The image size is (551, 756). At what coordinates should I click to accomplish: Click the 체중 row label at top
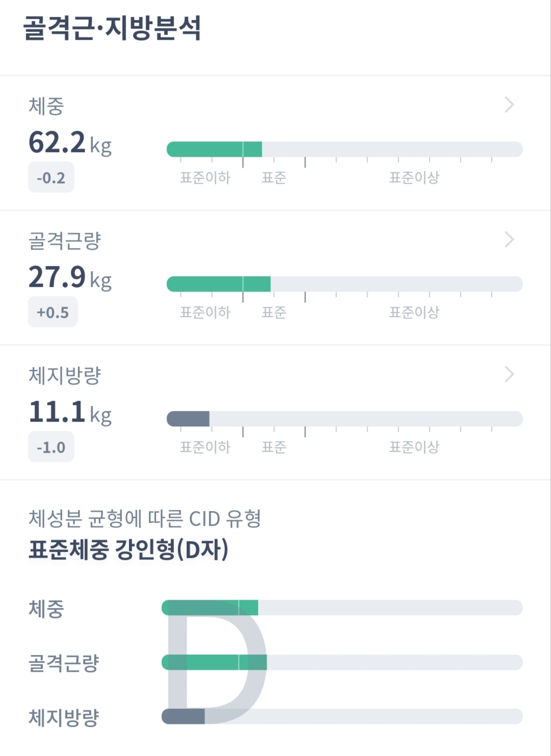46,106
